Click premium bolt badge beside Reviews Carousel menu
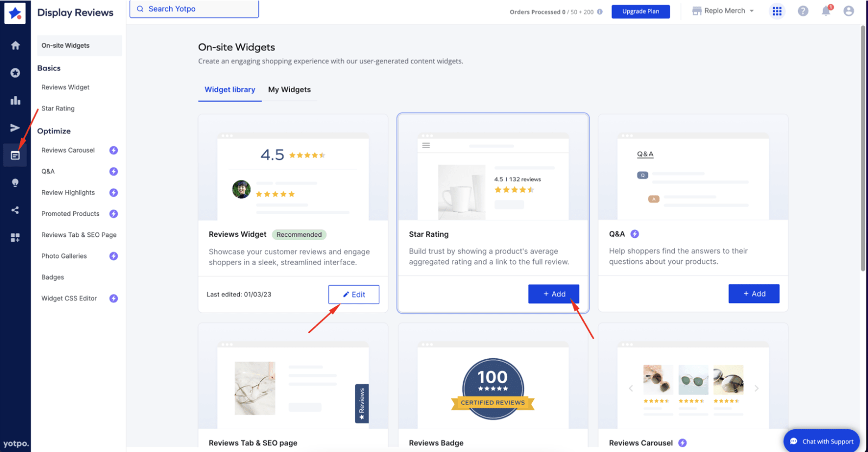The height and width of the screenshot is (452, 868). pyautogui.click(x=113, y=150)
